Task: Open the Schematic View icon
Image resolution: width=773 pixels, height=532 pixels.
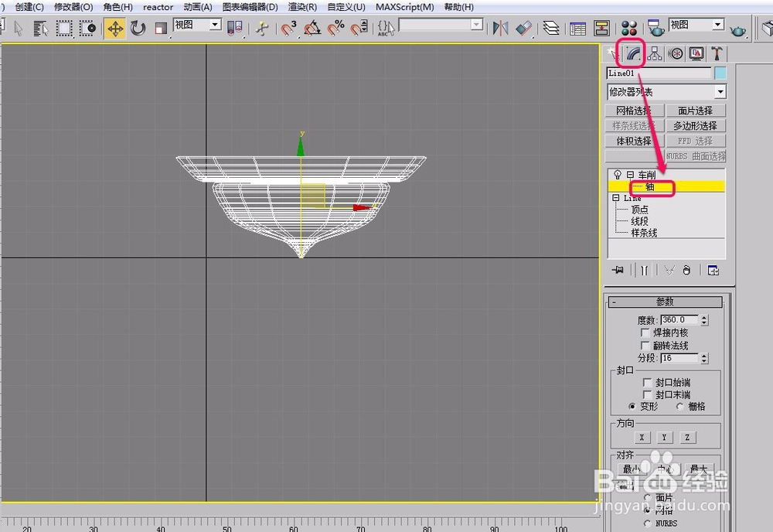Action: coord(602,29)
